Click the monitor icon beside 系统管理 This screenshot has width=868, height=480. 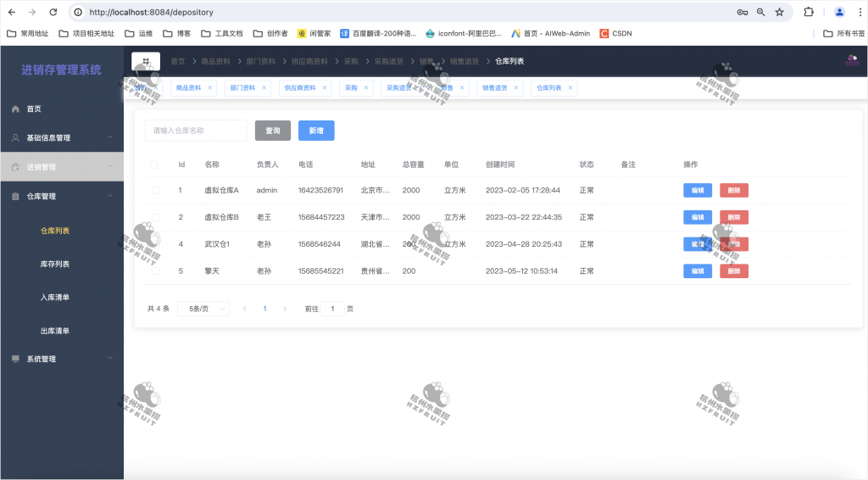(x=15, y=359)
